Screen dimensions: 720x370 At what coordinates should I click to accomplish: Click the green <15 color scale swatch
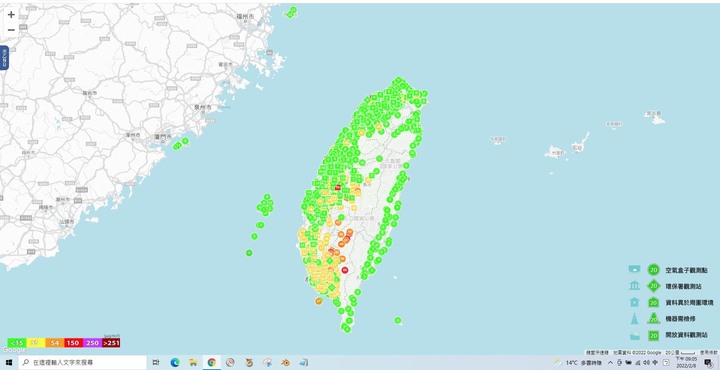coord(17,343)
